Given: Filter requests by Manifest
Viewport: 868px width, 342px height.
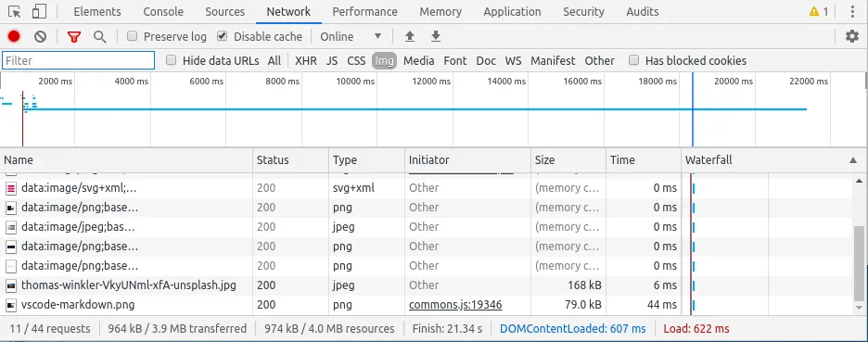Looking at the screenshot, I should [553, 61].
